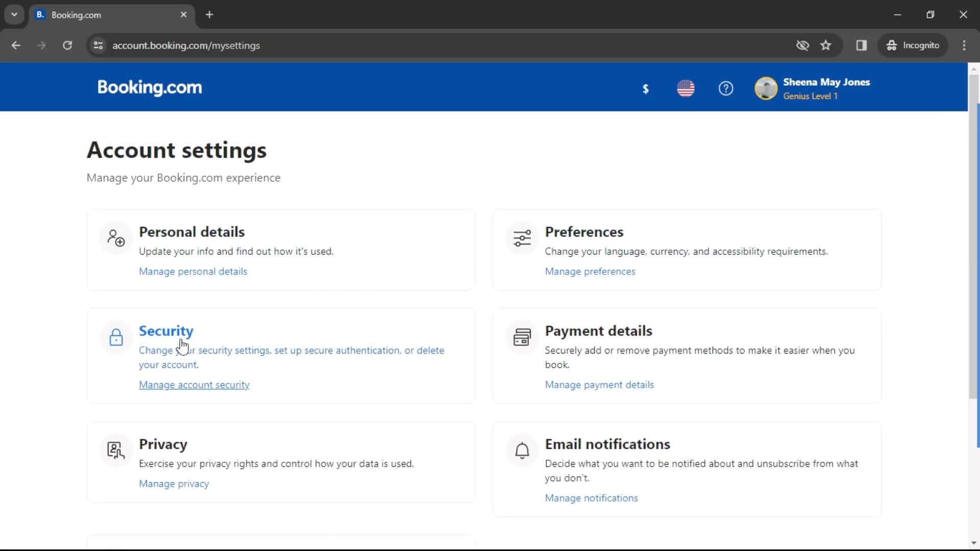The width and height of the screenshot is (980, 551).
Task: Open Chrome three-dot menu
Action: coord(964,45)
